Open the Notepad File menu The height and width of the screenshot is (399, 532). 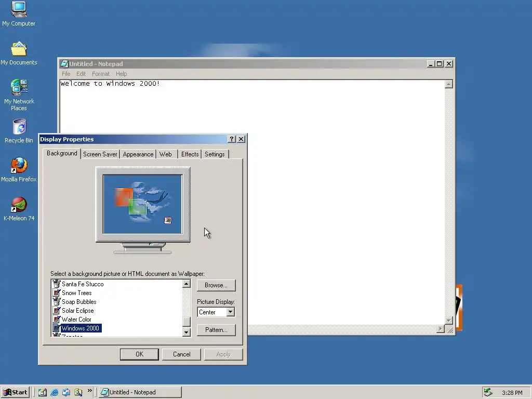coord(66,74)
